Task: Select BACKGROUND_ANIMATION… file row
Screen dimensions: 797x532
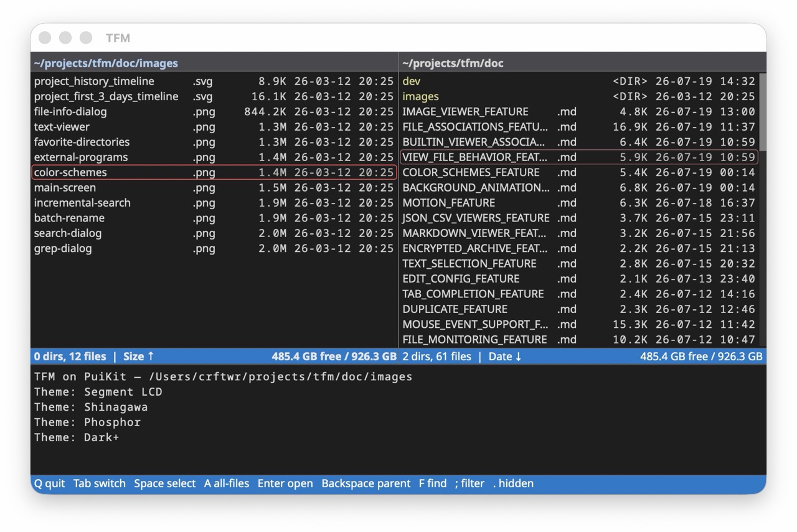Action: point(579,187)
